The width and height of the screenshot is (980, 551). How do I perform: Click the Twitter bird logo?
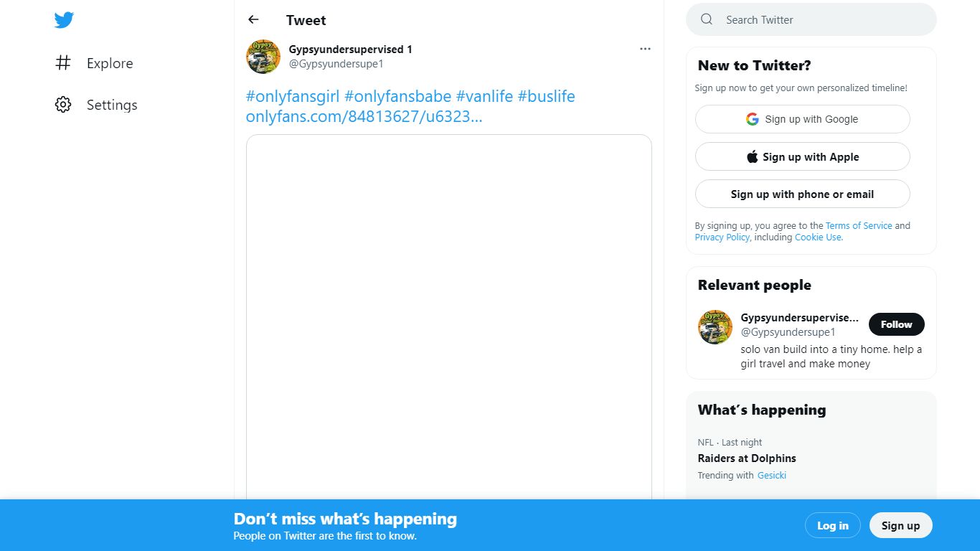click(x=64, y=20)
